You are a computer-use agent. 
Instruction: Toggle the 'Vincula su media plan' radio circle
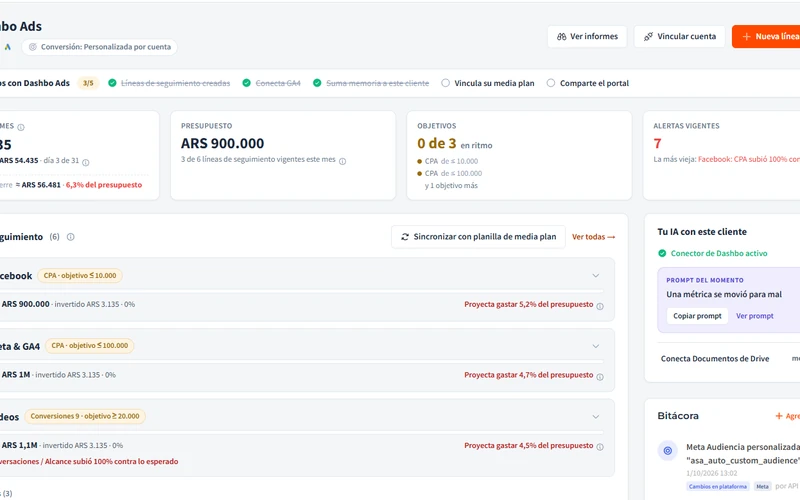445,83
